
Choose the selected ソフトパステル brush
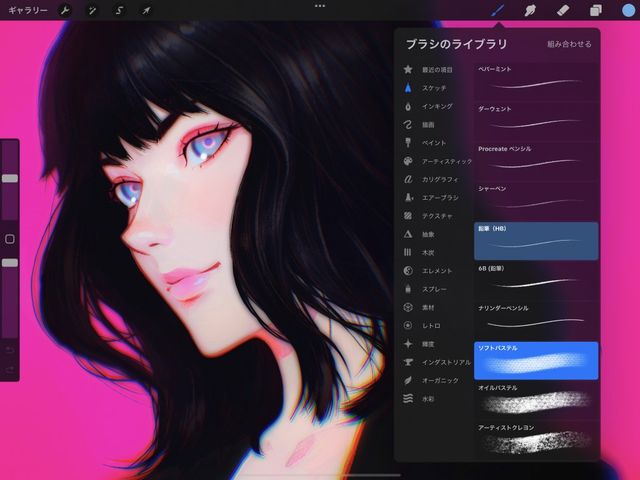point(536,360)
